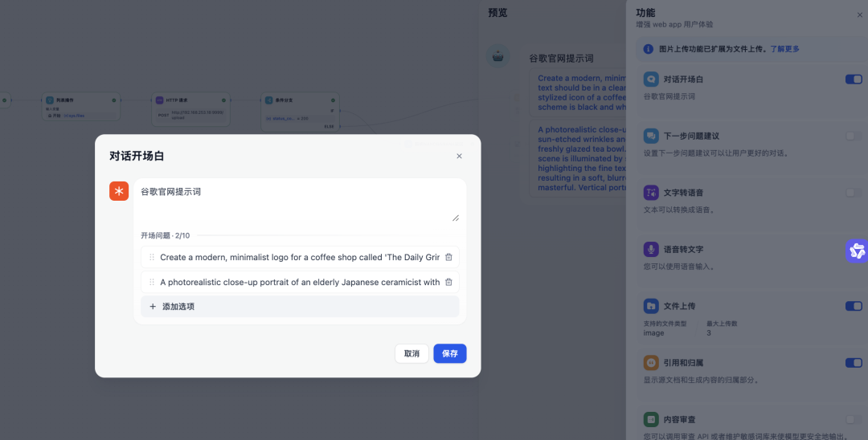868x440 pixels.
Task: Click the 语音转文字 microphone icon
Action: point(651,249)
